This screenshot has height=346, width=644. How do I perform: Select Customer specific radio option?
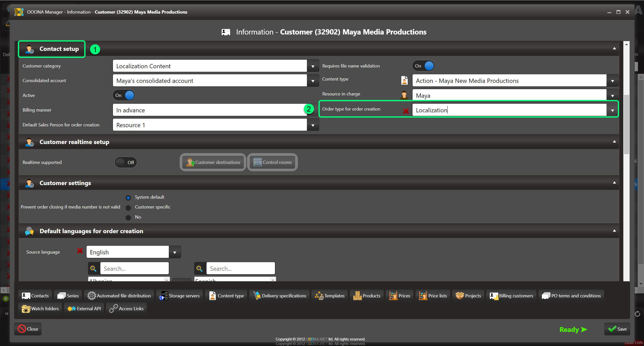(128, 207)
